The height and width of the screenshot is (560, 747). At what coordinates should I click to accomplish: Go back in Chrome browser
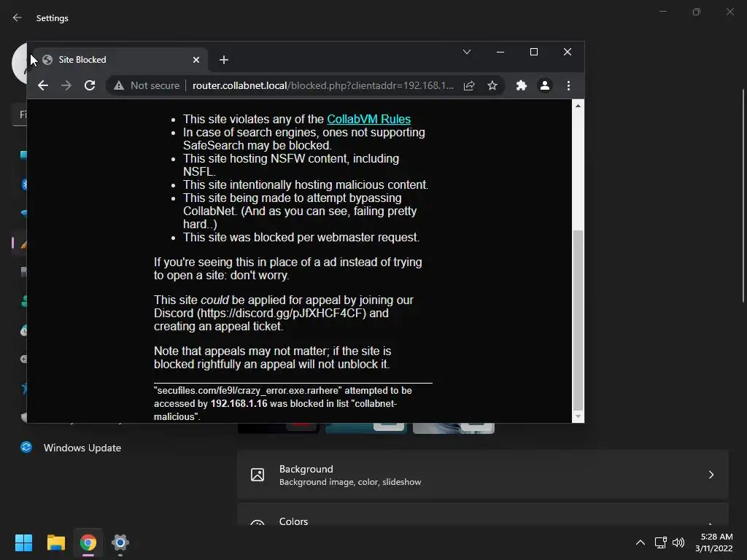(x=43, y=86)
